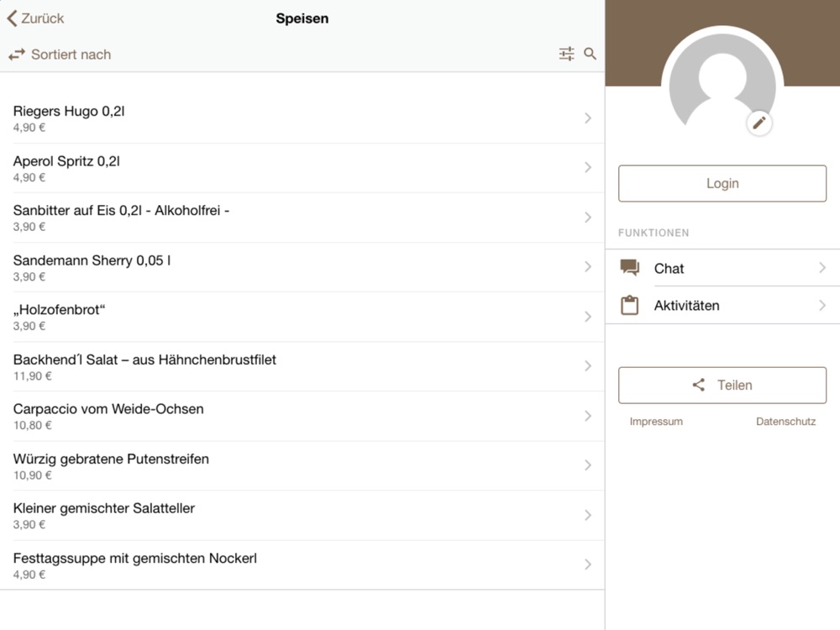Screen dimensions: 840x630
Task: Click the profile avatar placeholder
Action: pyautogui.click(x=722, y=81)
